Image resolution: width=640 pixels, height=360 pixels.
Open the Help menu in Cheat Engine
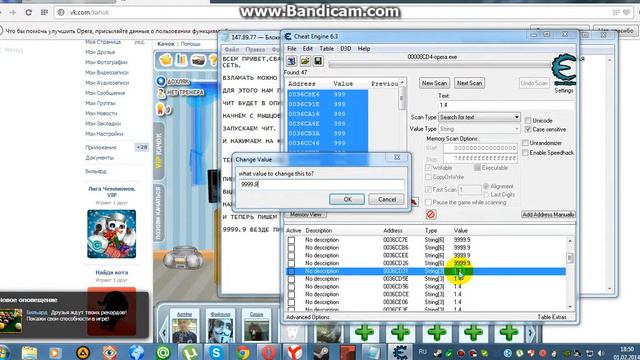[364, 49]
